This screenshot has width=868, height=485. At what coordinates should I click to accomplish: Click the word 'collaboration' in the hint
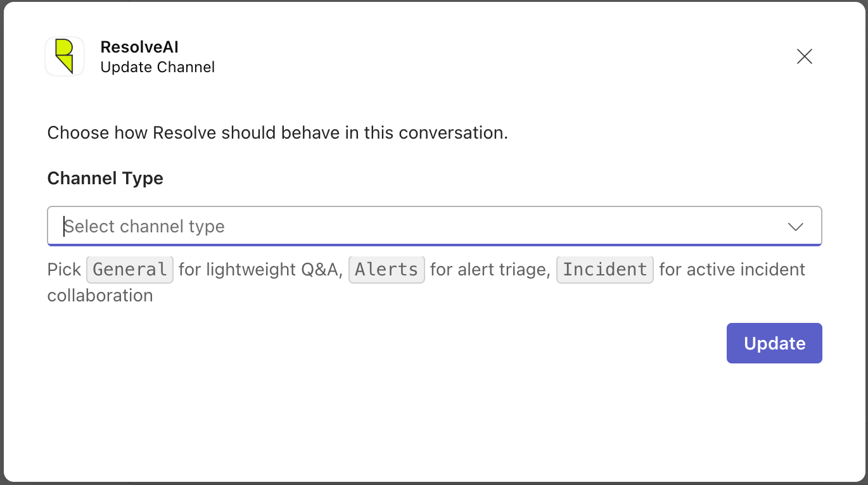[x=100, y=296]
